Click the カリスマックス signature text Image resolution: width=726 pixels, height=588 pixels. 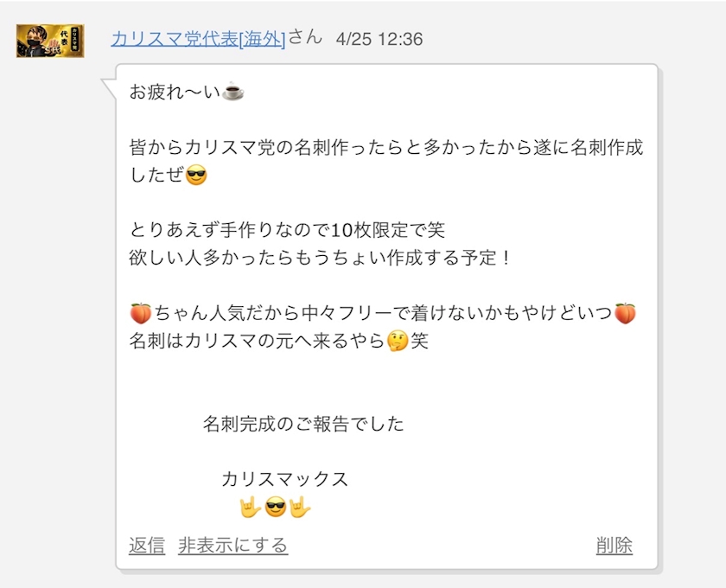pos(284,480)
